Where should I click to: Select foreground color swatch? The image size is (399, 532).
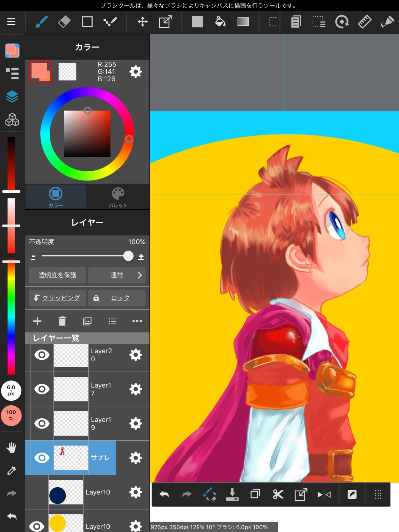[x=40, y=71]
